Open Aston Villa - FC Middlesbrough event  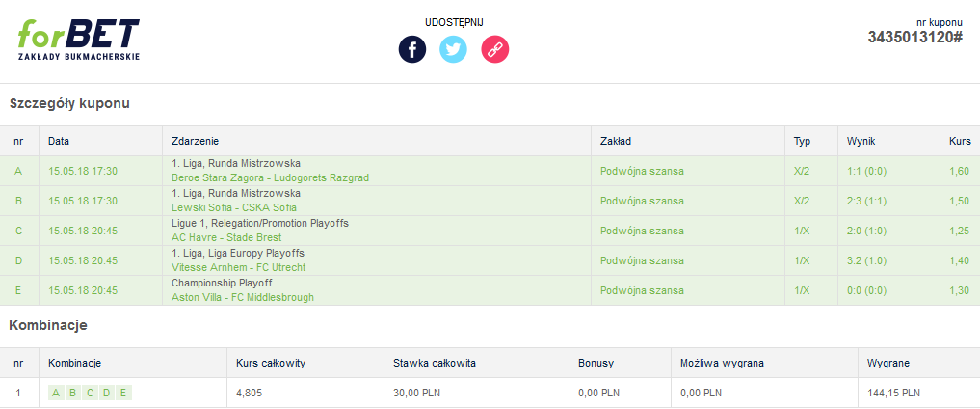243,298
